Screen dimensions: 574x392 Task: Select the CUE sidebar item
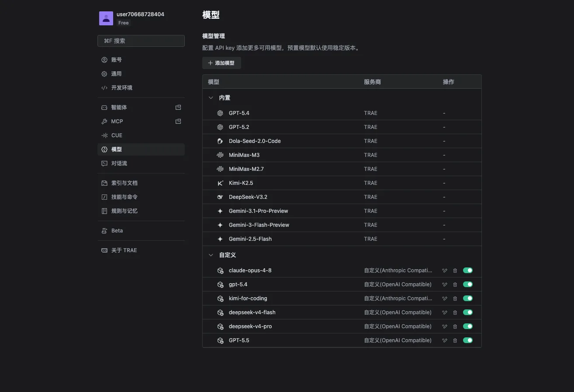tap(141, 135)
